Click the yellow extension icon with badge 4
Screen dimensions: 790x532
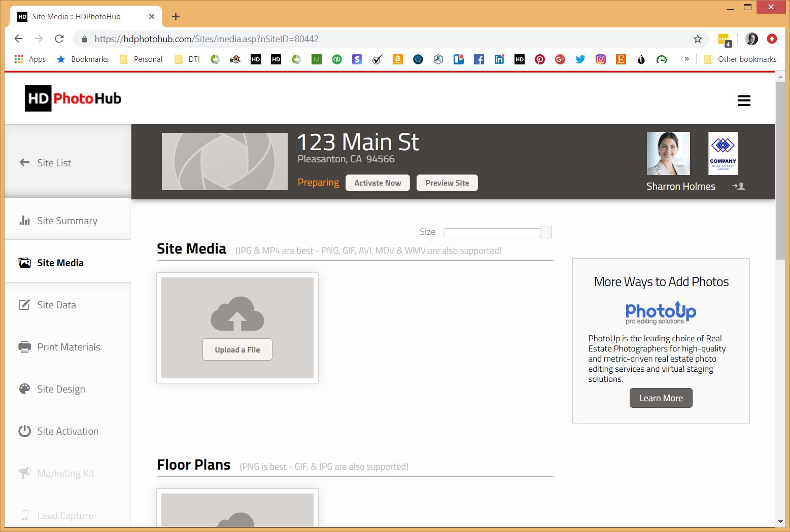click(725, 39)
